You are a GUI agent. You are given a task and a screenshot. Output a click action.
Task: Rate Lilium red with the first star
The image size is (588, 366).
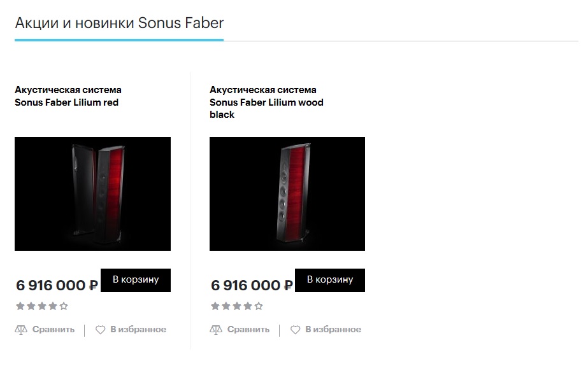pyautogui.click(x=20, y=306)
